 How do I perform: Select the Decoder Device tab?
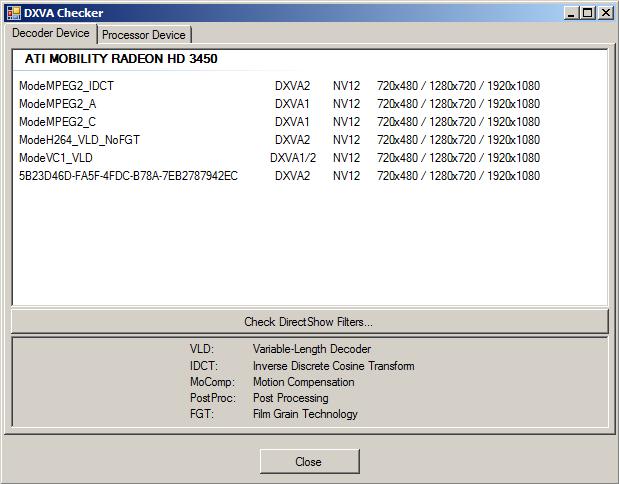point(51,33)
